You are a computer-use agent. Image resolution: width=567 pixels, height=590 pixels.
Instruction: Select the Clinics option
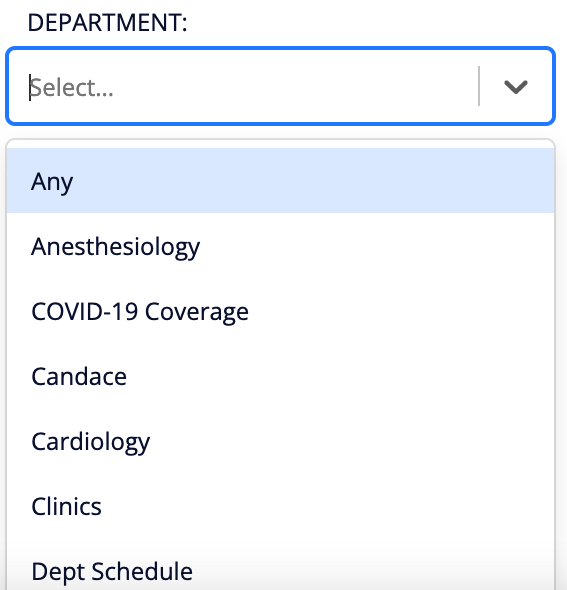pyautogui.click(x=280, y=506)
